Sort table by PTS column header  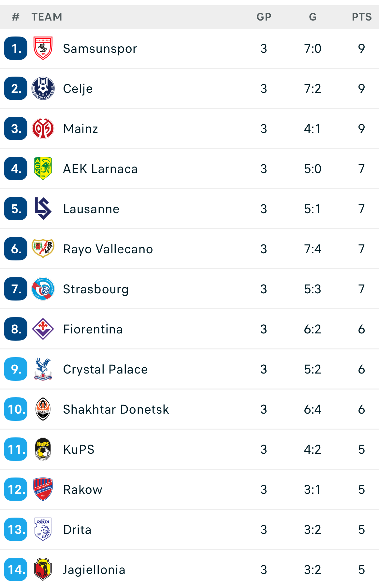pos(361,17)
